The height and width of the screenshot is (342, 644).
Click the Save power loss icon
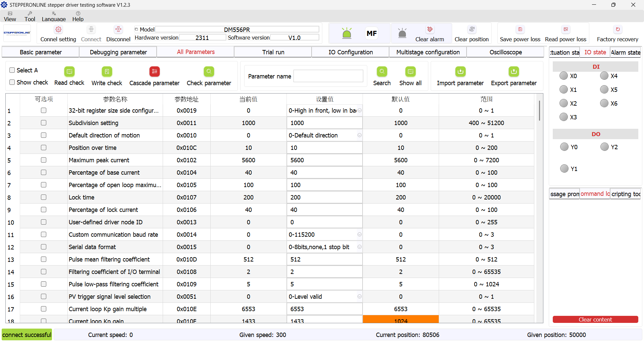pos(520,30)
